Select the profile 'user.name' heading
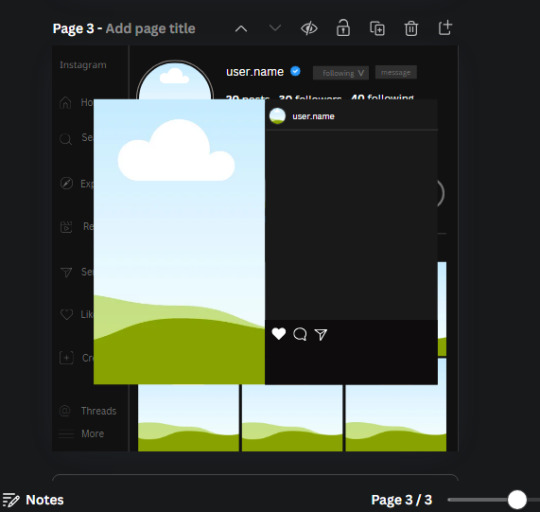Image resolution: width=540 pixels, height=512 pixels. (x=255, y=72)
